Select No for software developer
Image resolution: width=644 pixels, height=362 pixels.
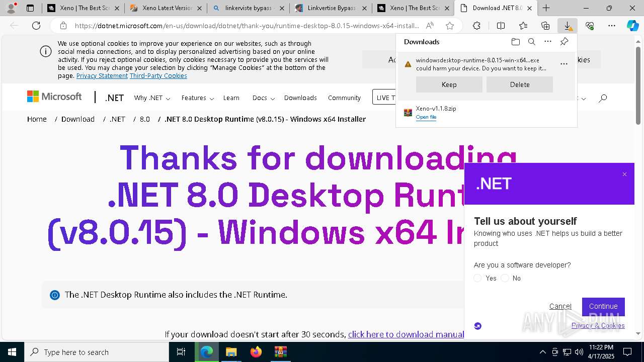pos(505,278)
